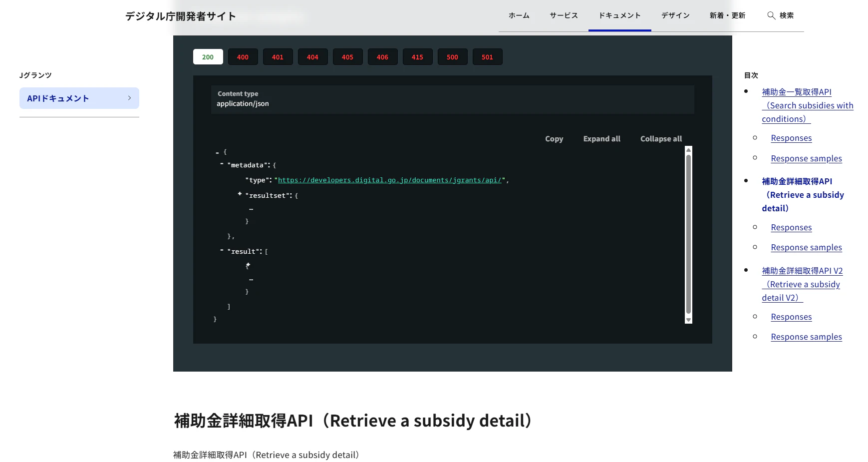868x462 pixels.
Task: Collapse the "result" JSON array
Action: click(x=222, y=250)
